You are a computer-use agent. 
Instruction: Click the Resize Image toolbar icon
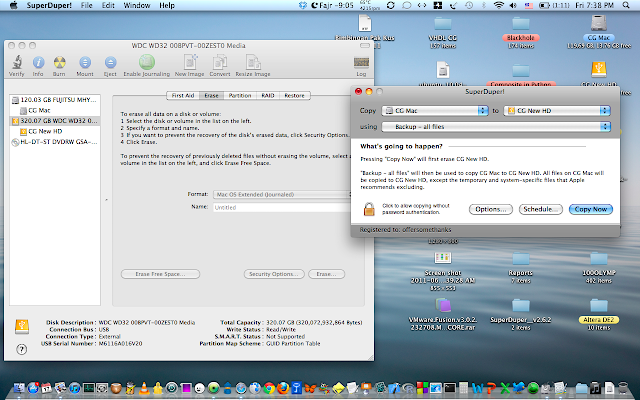click(x=253, y=62)
